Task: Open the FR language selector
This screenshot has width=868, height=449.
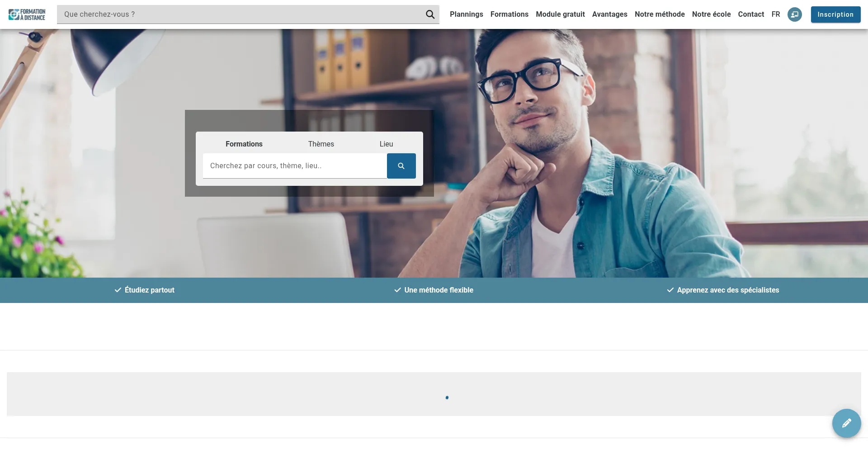Action: [776, 14]
